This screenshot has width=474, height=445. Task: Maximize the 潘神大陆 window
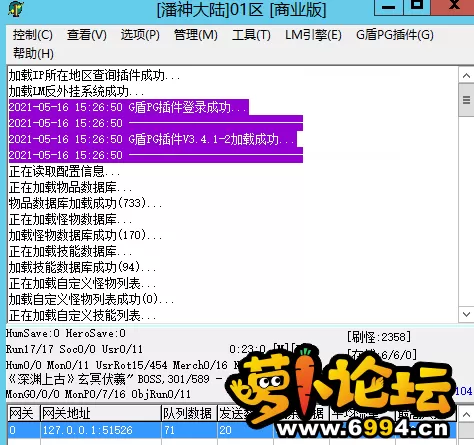(417, 7)
